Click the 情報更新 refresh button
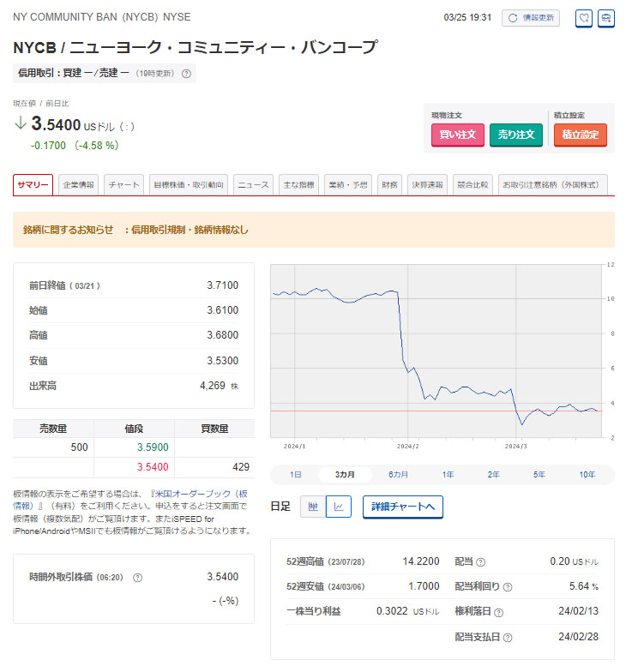 pos(531,18)
